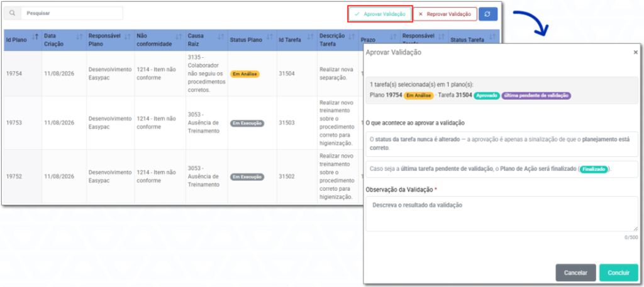
Task: Select plan id 19753 cell
Action: pos(23,123)
